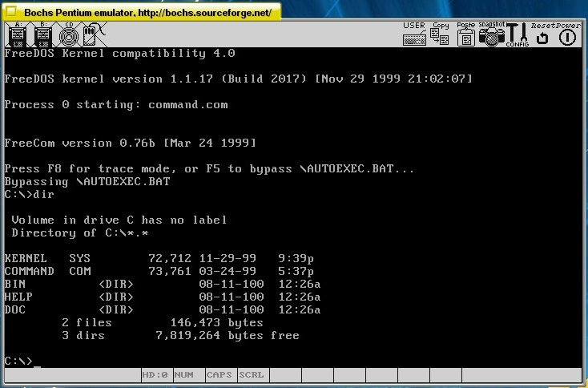Click 'FreeCom version 0.76b' line
The image size is (588, 388).
point(130,143)
